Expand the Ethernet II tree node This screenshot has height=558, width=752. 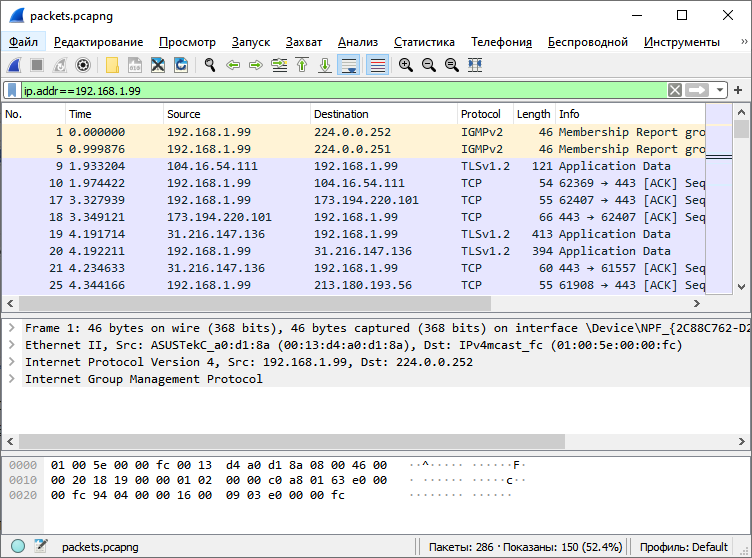pyautogui.click(x=11, y=345)
